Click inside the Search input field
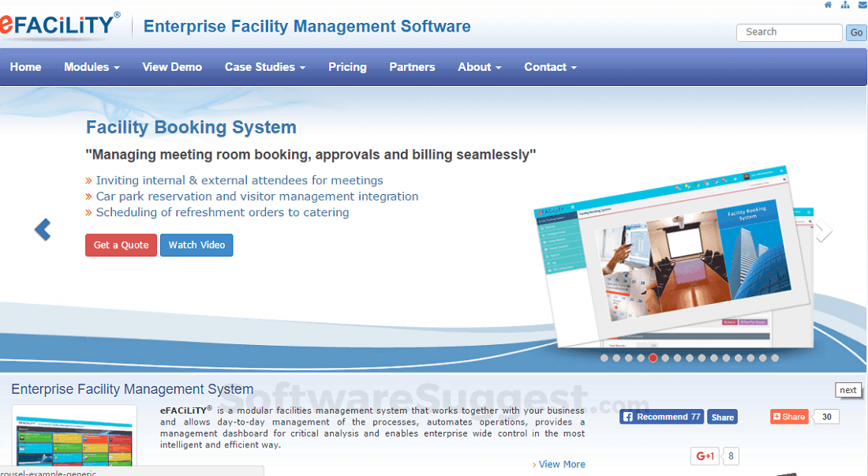The image size is (868, 476). point(789,32)
